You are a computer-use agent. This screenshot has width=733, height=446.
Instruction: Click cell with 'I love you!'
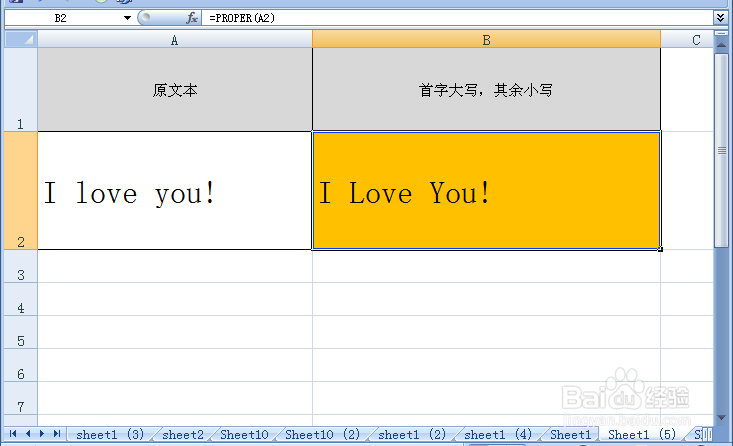(175, 191)
